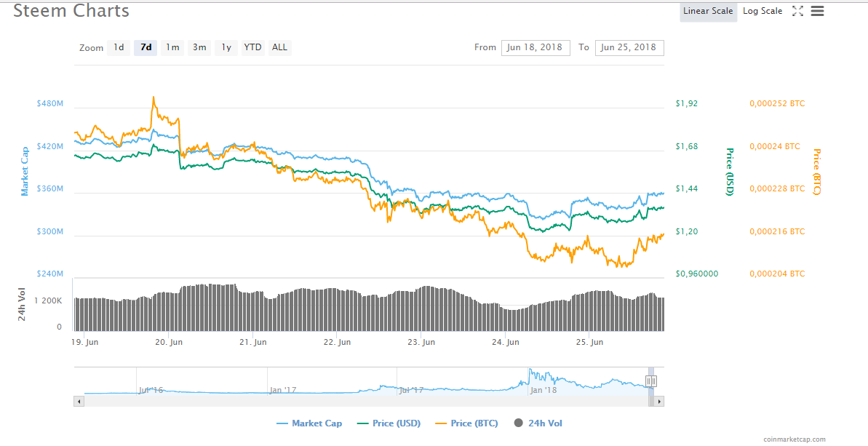Toggle Price (BTC) series in legend
868x446 pixels.
point(466,423)
